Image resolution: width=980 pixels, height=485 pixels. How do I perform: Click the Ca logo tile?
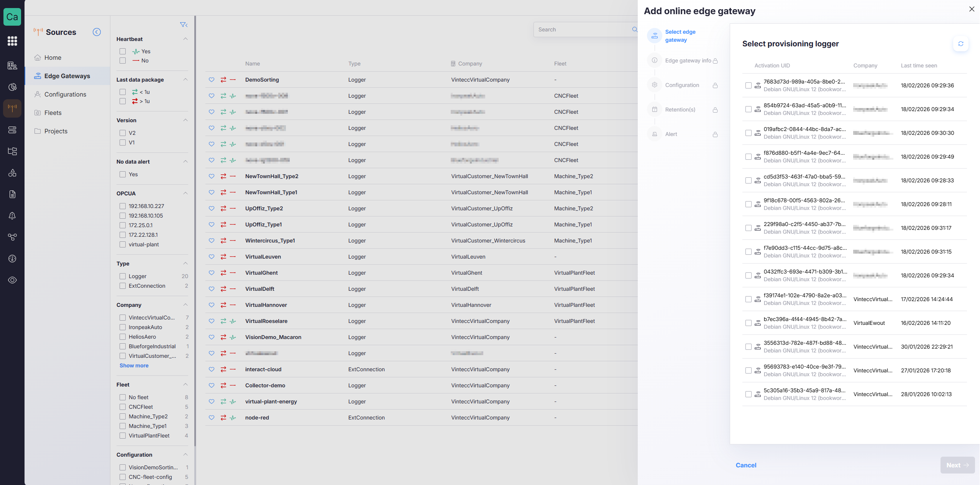pyautogui.click(x=12, y=17)
